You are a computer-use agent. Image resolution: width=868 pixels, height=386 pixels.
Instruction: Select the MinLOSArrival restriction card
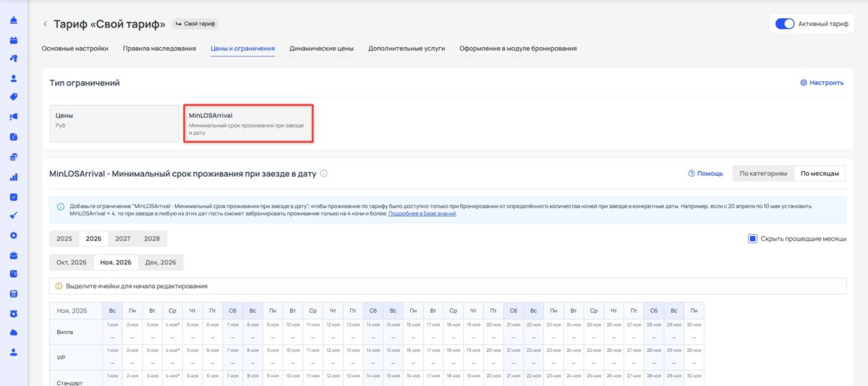(x=248, y=123)
